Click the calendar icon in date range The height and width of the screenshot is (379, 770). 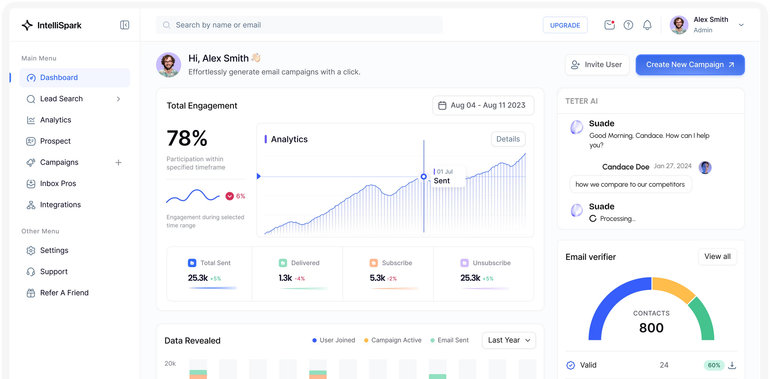[x=442, y=106]
